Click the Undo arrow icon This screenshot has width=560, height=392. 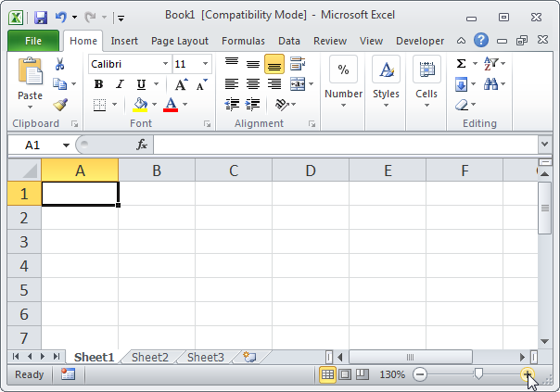tap(61, 17)
